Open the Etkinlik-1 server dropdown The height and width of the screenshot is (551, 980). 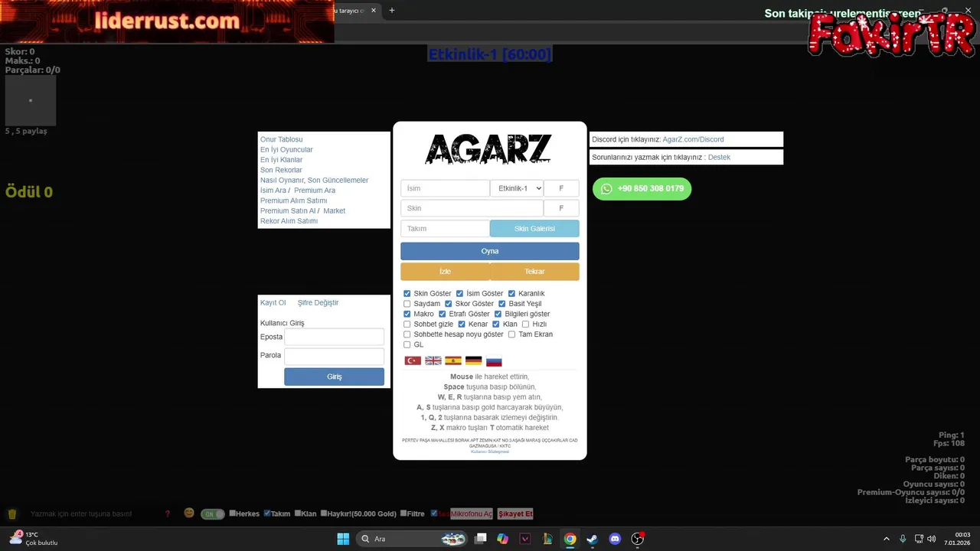(517, 188)
